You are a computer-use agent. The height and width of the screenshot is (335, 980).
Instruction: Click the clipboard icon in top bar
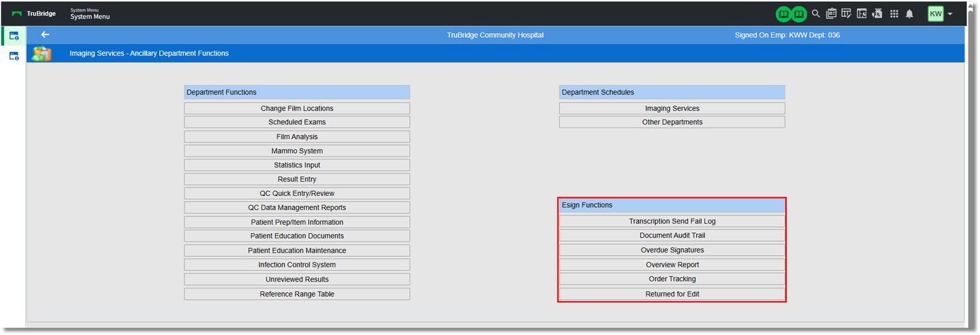coord(831,14)
